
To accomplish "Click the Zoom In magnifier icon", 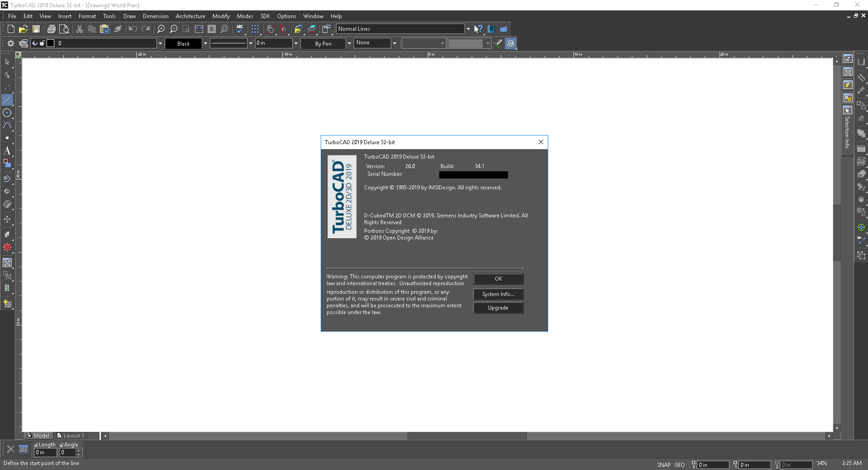I will coord(161,29).
